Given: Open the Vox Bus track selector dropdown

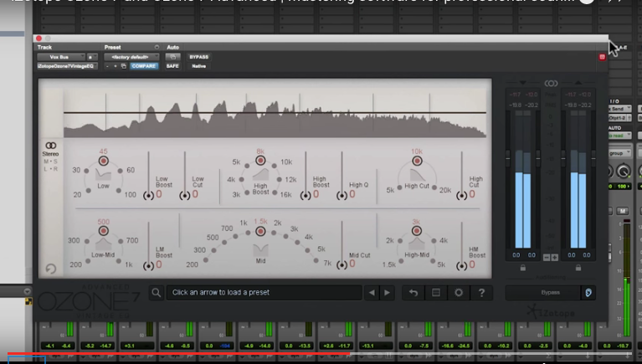Looking at the screenshot, I should 61,57.
